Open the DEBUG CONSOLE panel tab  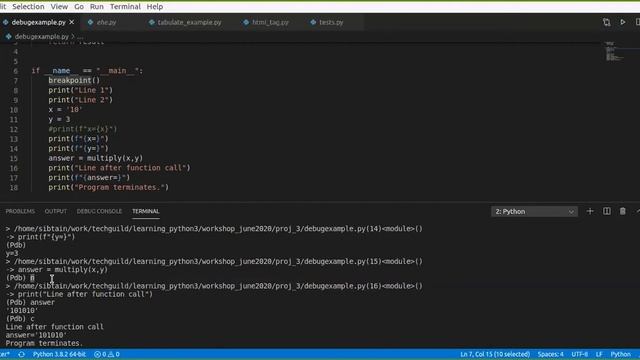[99, 211]
